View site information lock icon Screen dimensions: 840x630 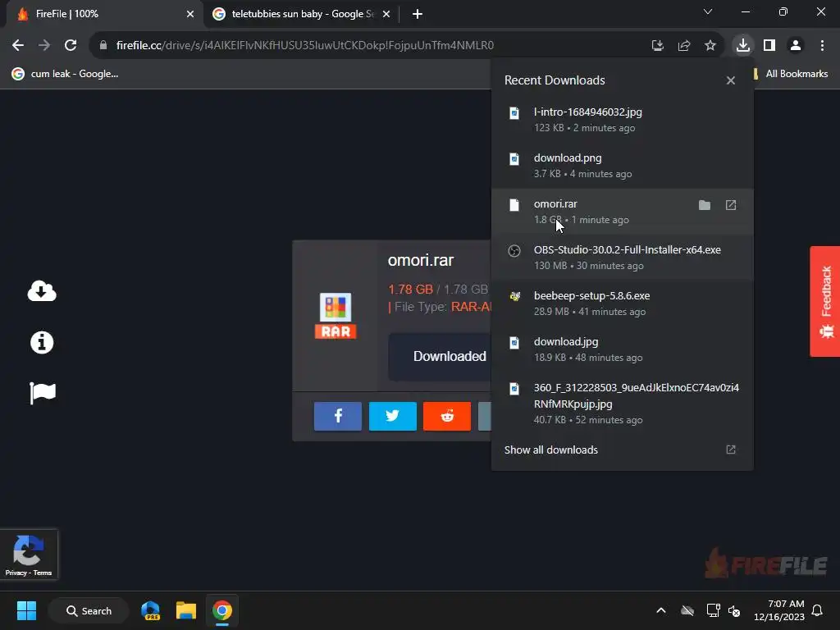(x=103, y=45)
